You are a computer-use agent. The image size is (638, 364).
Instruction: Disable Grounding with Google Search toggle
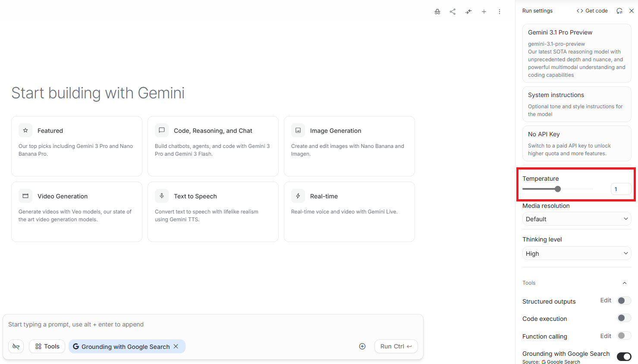pos(624,357)
